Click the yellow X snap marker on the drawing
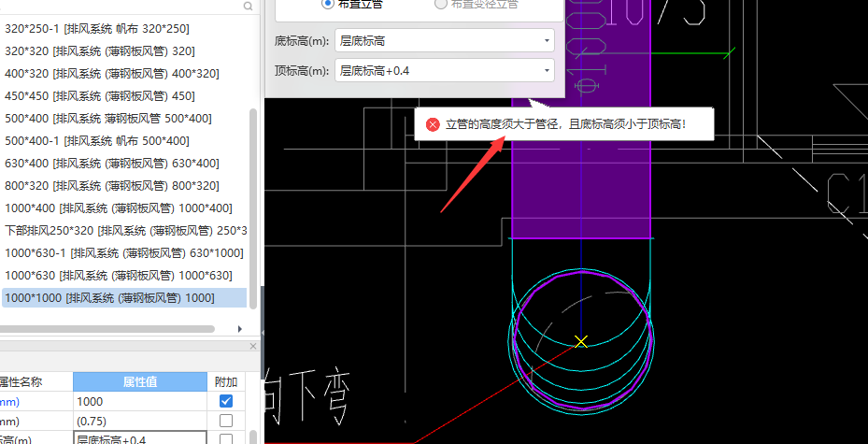This screenshot has width=868, height=444. pyautogui.click(x=581, y=341)
